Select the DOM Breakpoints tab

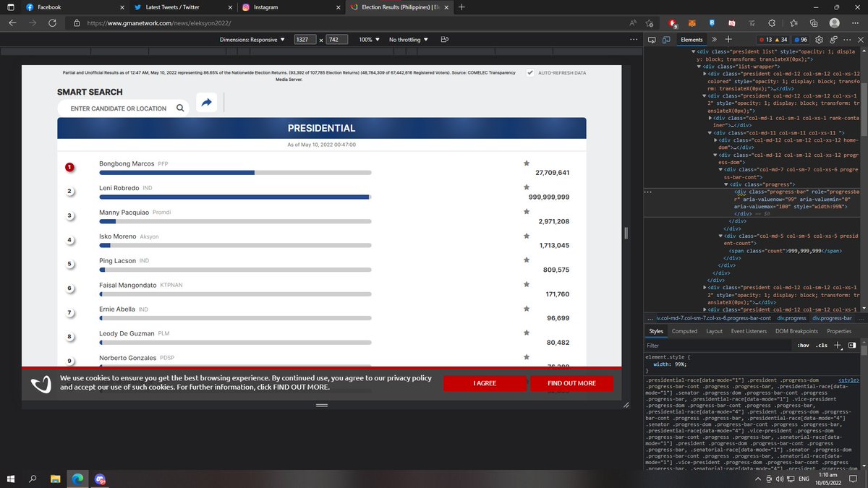click(796, 331)
